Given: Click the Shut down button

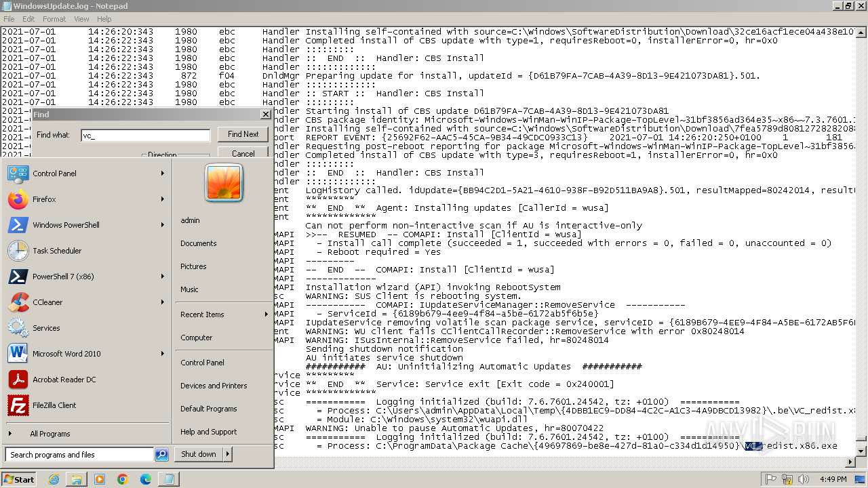Looking at the screenshot, I should point(199,454).
